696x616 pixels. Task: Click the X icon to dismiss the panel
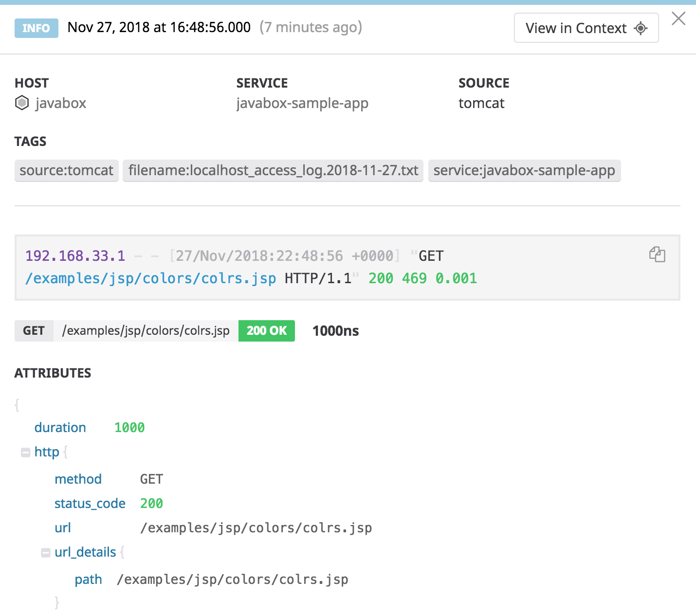click(x=678, y=19)
